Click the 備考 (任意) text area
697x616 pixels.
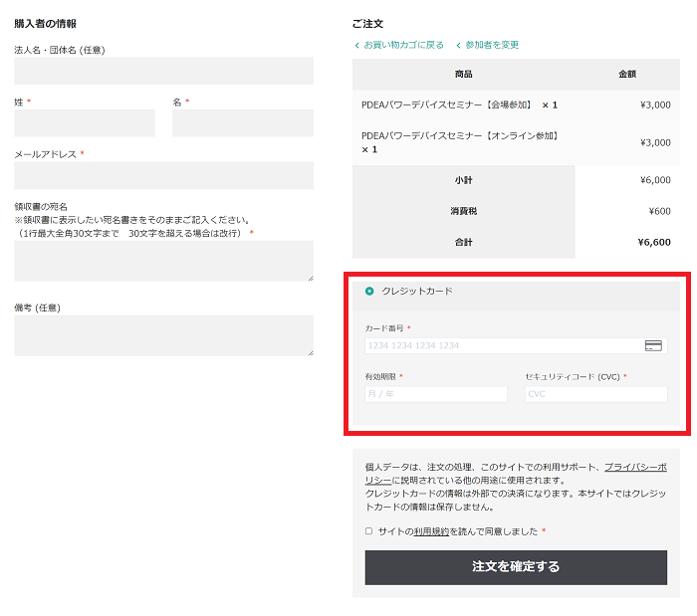pos(163,335)
